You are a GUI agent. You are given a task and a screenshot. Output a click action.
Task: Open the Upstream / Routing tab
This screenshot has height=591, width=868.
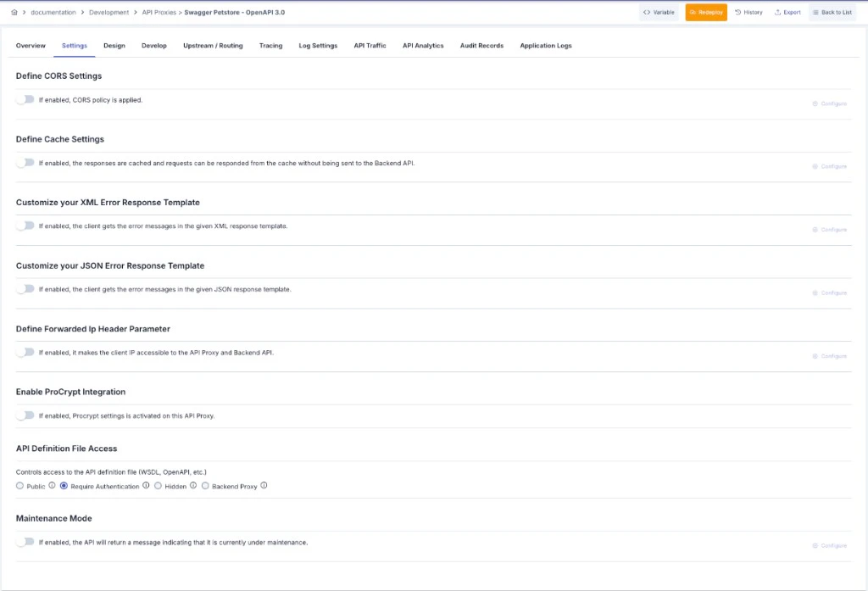pos(213,46)
